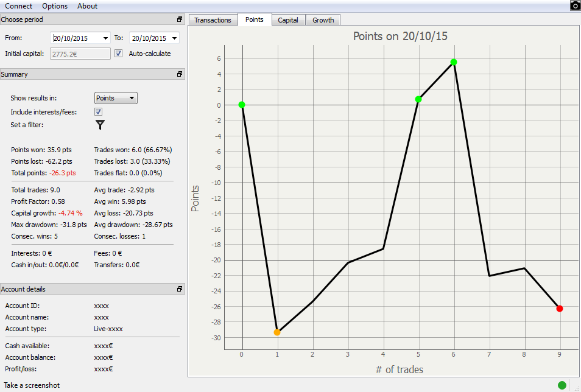Switch to the Capital tab
This screenshot has width=581, height=392.
click(x=288, y=20)
